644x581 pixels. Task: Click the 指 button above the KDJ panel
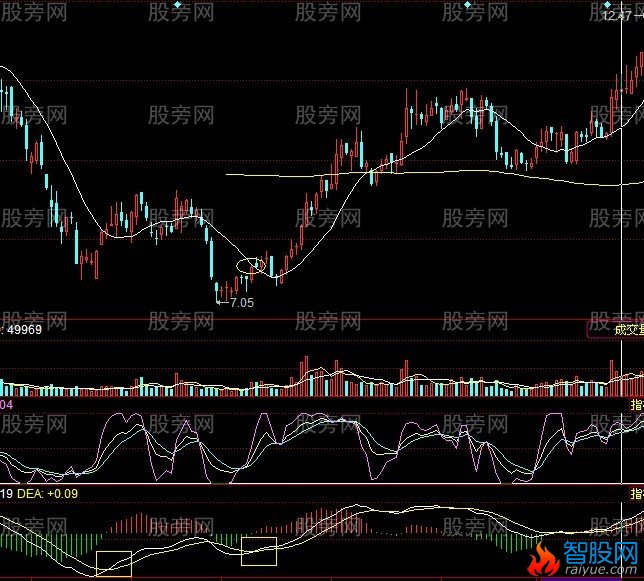coord(637,404)
